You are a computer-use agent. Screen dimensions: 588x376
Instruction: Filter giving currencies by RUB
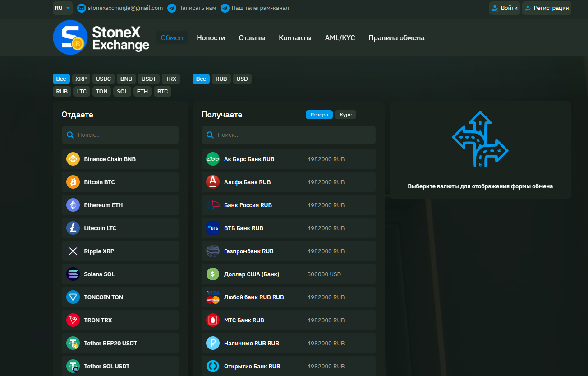62,92
